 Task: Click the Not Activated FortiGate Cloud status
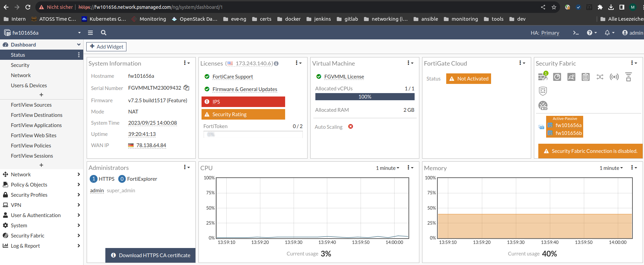(x=469, y=78)
